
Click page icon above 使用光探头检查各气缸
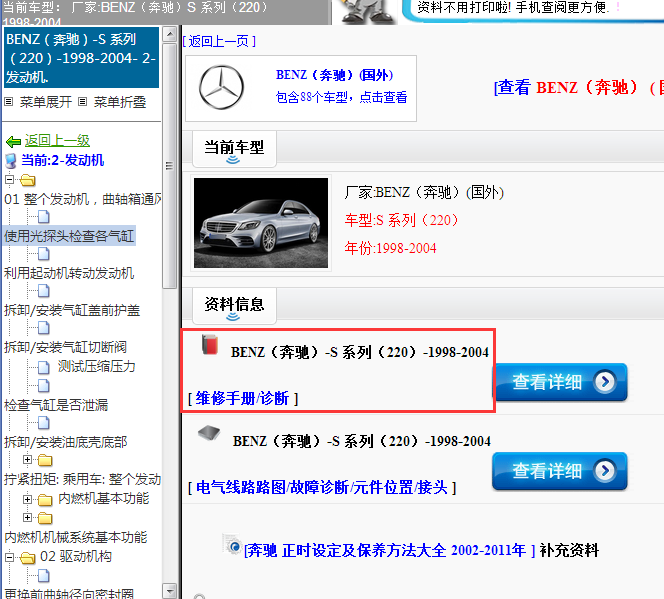(x=43, y=217)
